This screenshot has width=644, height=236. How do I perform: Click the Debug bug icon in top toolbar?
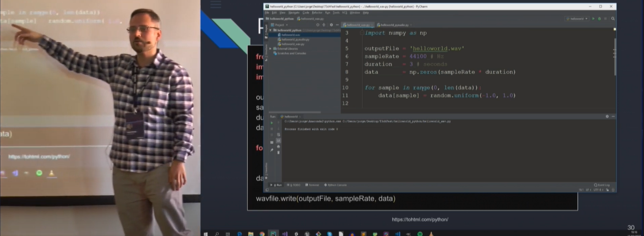point(599,18)
